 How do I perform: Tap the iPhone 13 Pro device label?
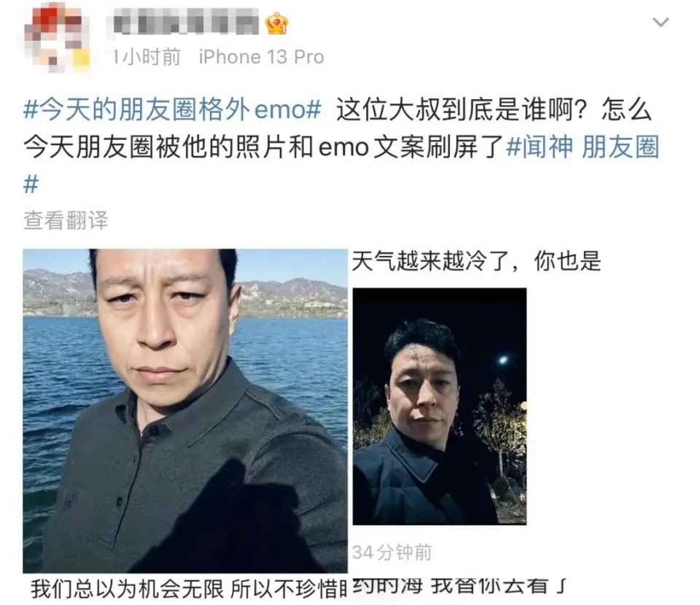click(262, 57)
